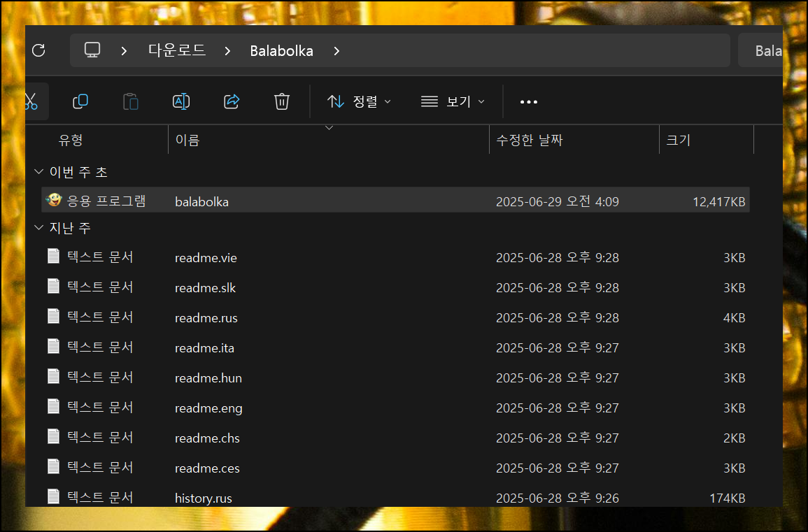The image size is (808, 532).
Task: Click the Rename icon in the toolbar
Action: (181, 101)
